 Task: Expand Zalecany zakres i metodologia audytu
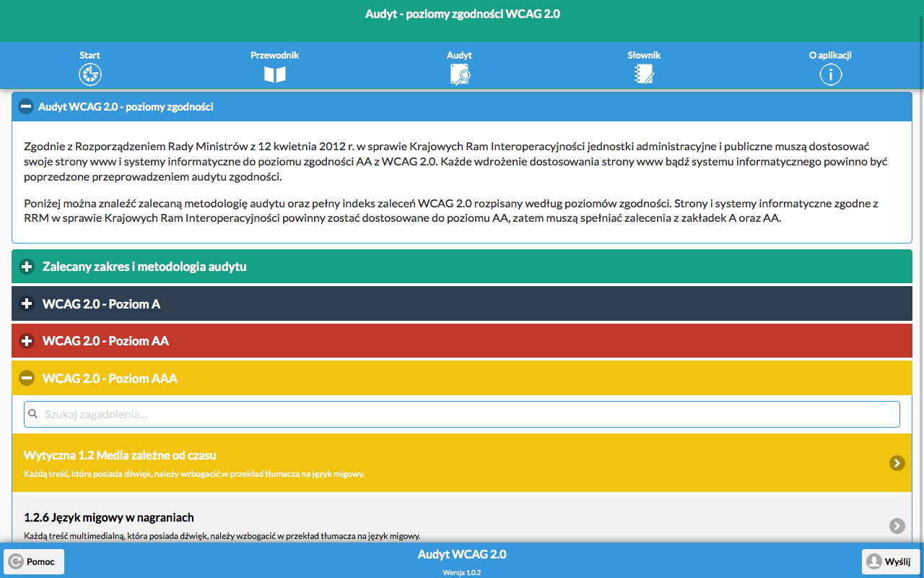pyautogui.click(x=462, y=267)
